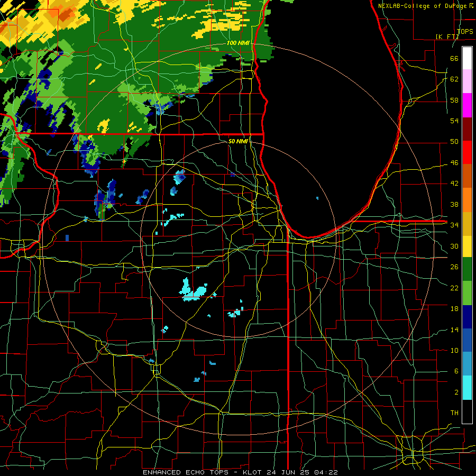476x476 pixels.
Task: Click the 50 legend value
Action: click(x=454, y=142)
